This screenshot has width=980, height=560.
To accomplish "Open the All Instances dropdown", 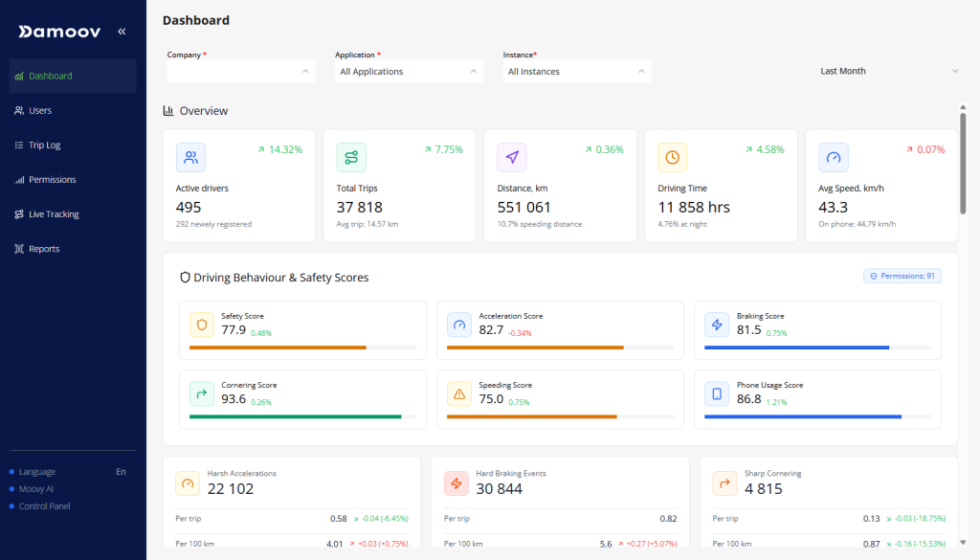I will (577, 72).
